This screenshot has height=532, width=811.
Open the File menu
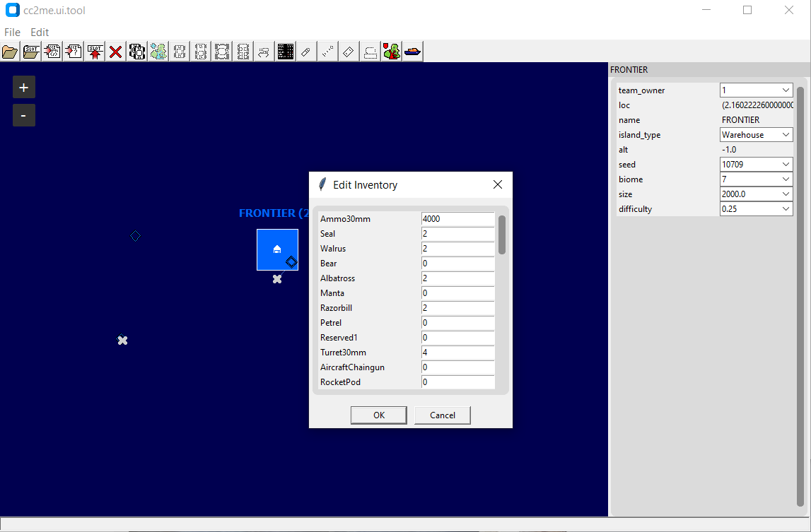tap(12, 32)
